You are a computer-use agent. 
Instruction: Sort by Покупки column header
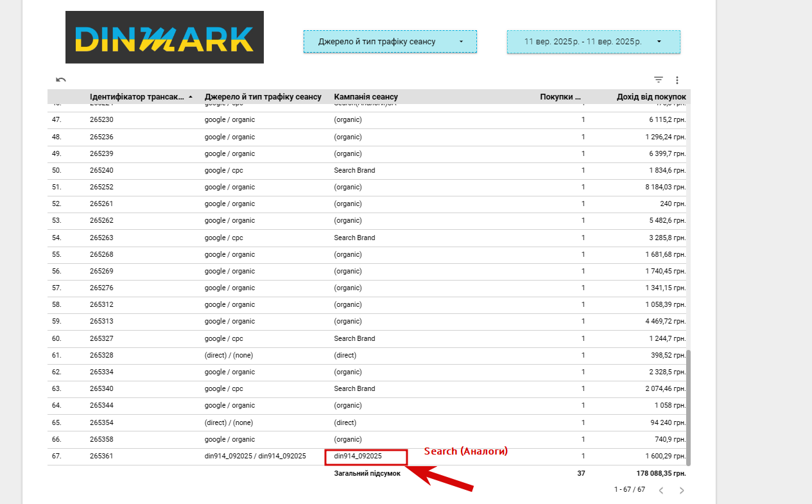pyautogui.click(x=562, y=97)
